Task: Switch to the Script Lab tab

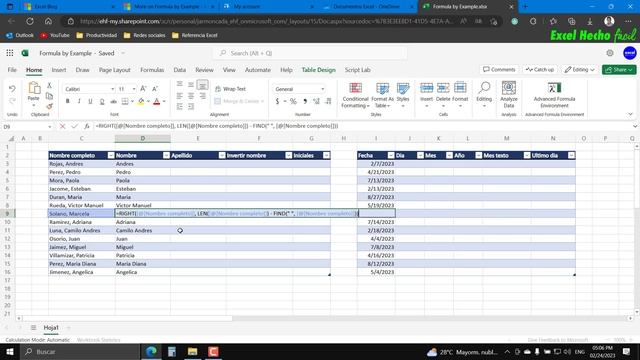Action: [x=358, y=70]
